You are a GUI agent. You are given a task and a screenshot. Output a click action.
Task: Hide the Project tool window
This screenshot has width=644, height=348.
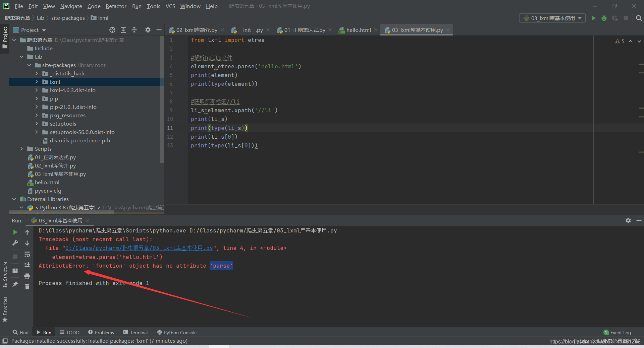click(x=159, y=30)
